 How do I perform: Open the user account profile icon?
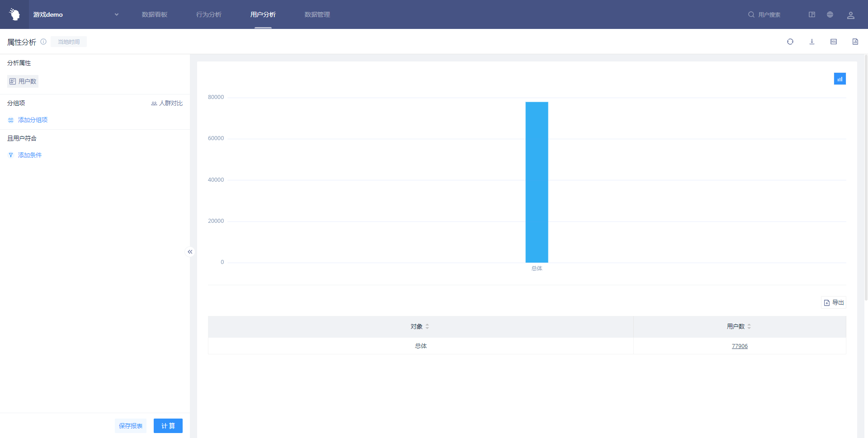click(850, 15)
